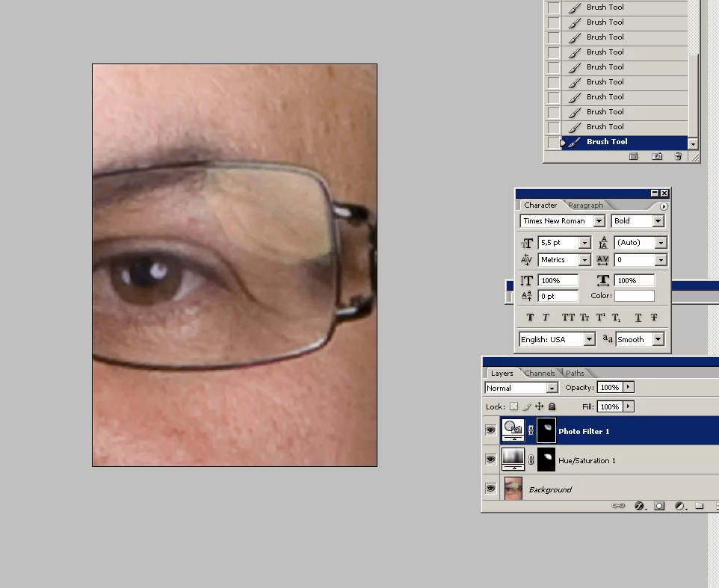Open the Times New Roman font dropdown

pos(599,221)
